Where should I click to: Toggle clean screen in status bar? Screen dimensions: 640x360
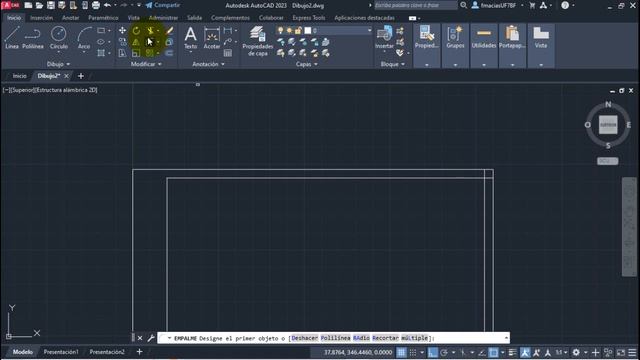621,352
